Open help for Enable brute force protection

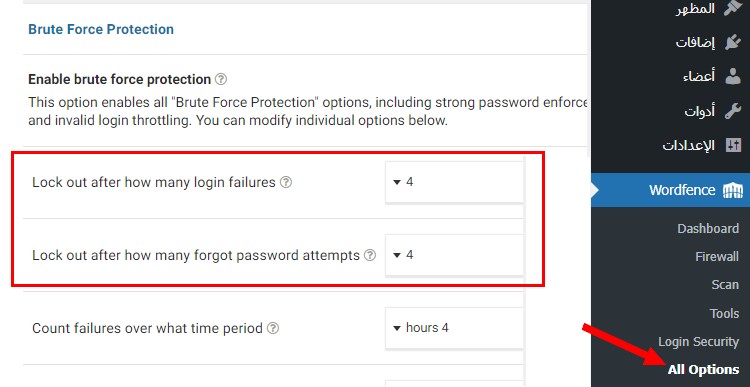(221, 79)
